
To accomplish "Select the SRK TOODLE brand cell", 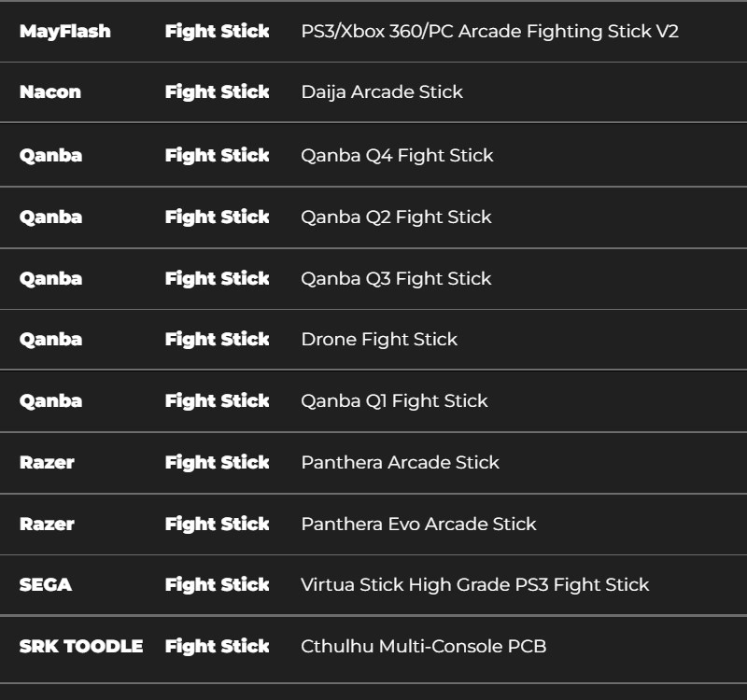I will pyautogui.click(x=81, y=647).
